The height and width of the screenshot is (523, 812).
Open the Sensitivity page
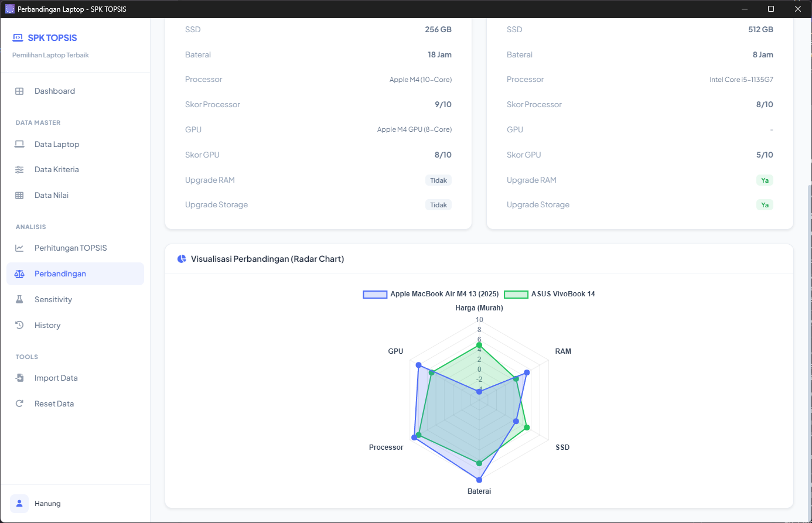(x=75, y=300)
